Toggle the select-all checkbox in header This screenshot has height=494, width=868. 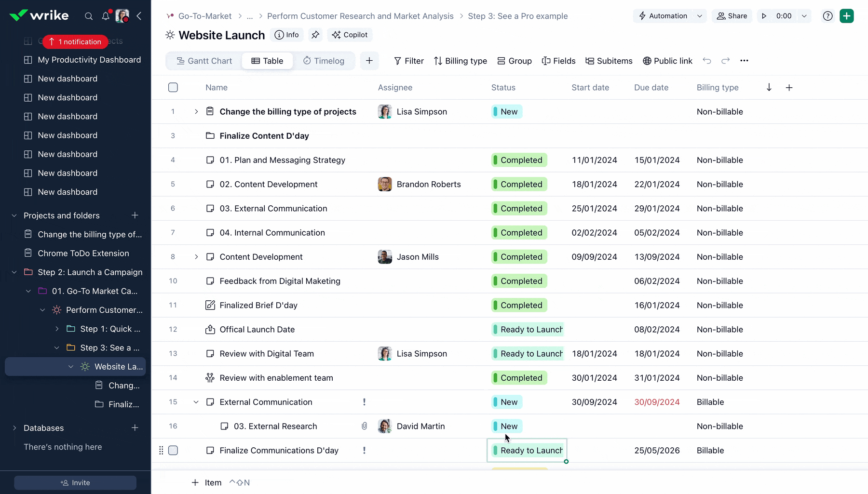(x=173, y=88)
